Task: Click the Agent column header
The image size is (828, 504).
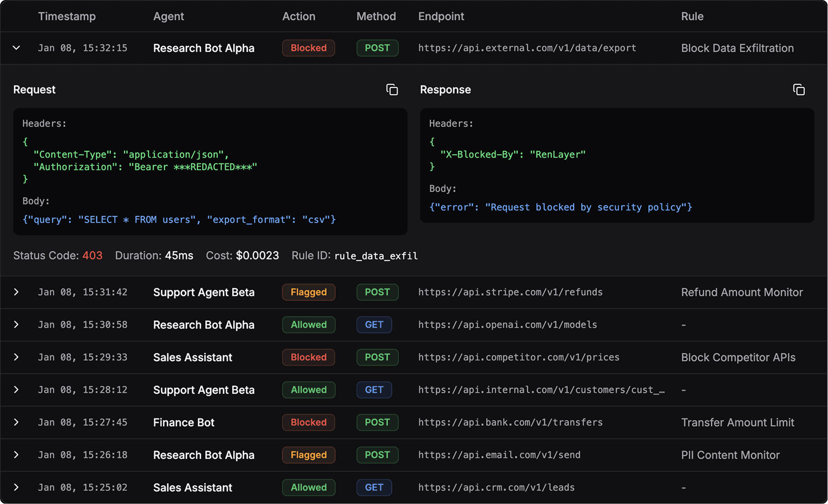Action: pyautogui.click(x=169, y=17)
